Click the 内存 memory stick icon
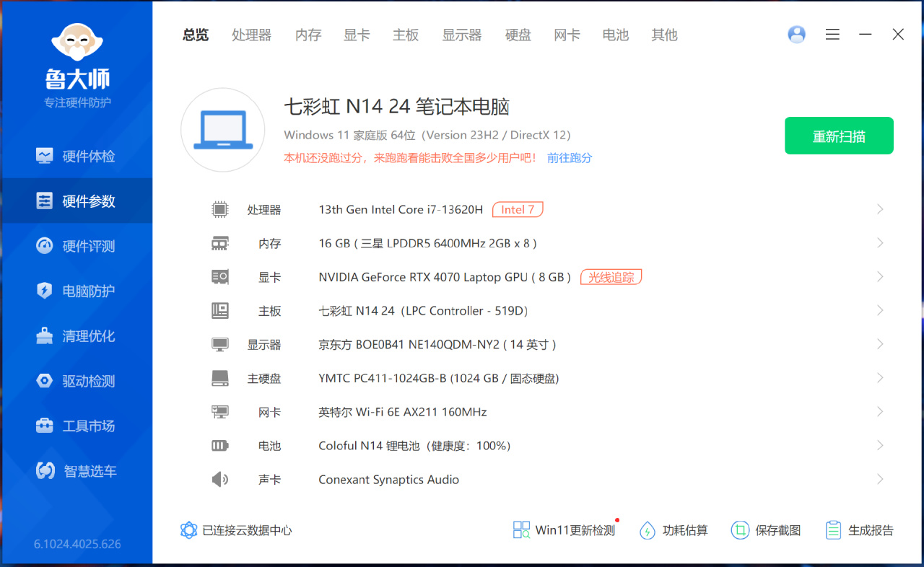Viewport: 924px width, 567px height. (219, 243)
